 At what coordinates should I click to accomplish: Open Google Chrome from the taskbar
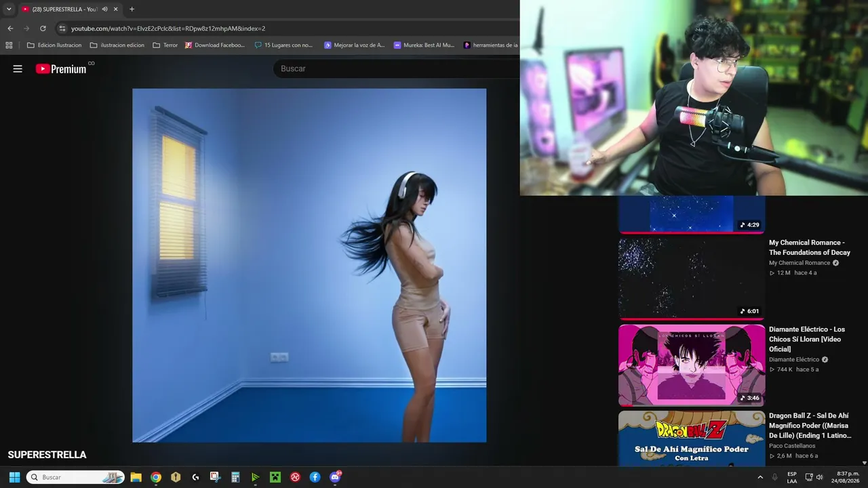pos(156,477)
